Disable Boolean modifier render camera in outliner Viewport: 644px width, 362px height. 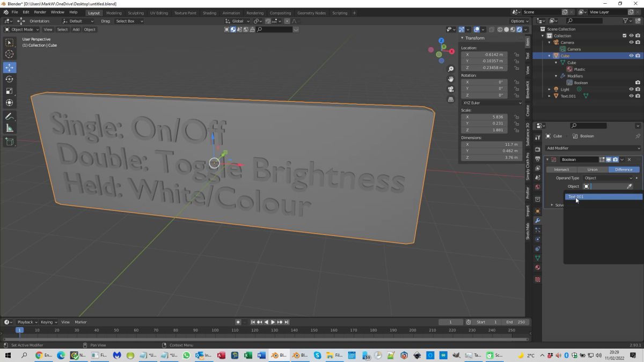point(638,83)
